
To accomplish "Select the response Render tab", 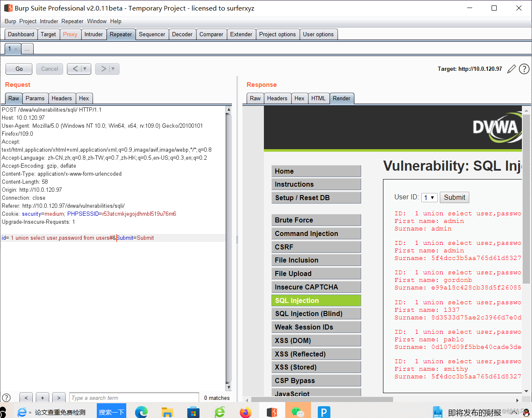I will (342, 98).
